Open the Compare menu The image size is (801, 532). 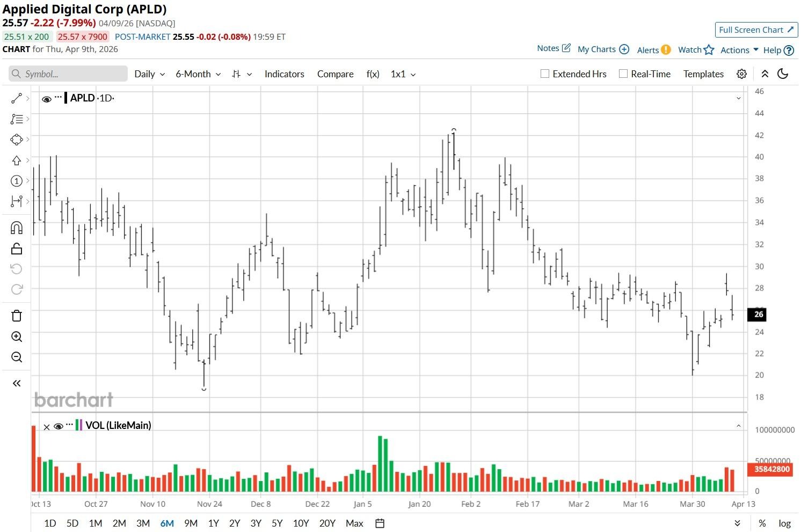(336, 74)
